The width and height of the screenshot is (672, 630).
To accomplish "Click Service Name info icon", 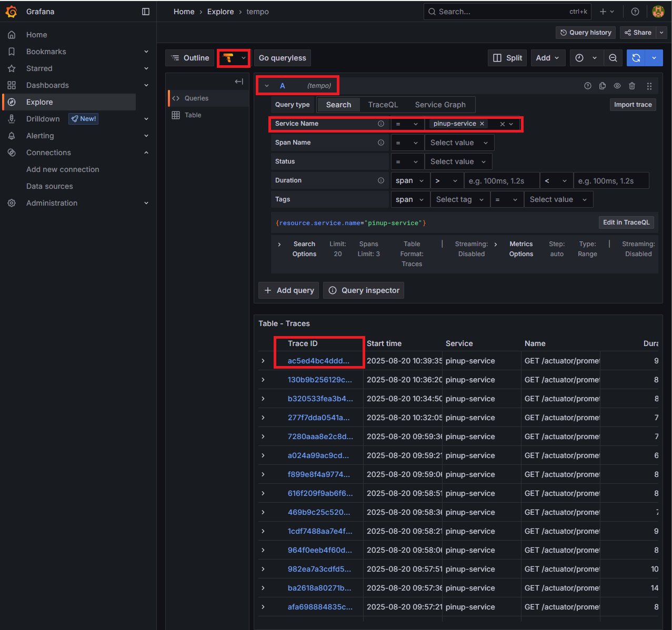I will coord(381,124).
